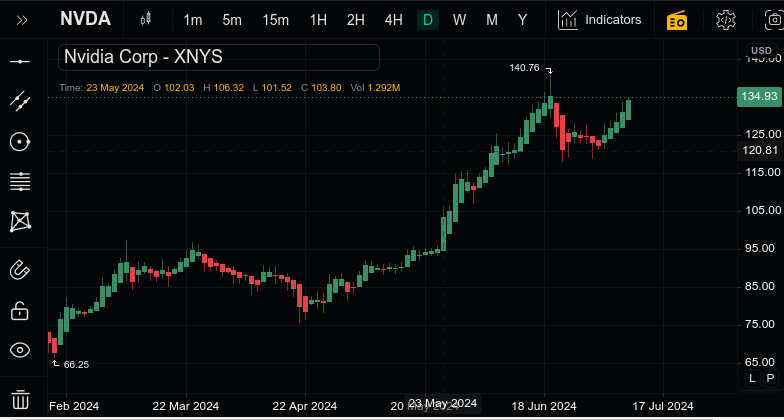This screenshot has height=420, width=784.
Task: Switch to the 15m timeframe
Action: click(x=276, y=20)
